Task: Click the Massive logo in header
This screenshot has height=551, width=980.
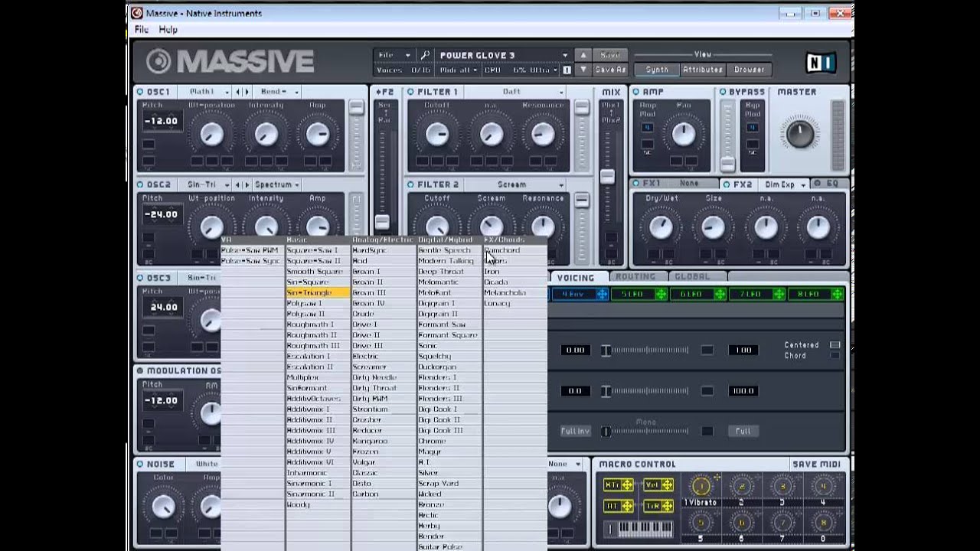Action: (230, 61)
